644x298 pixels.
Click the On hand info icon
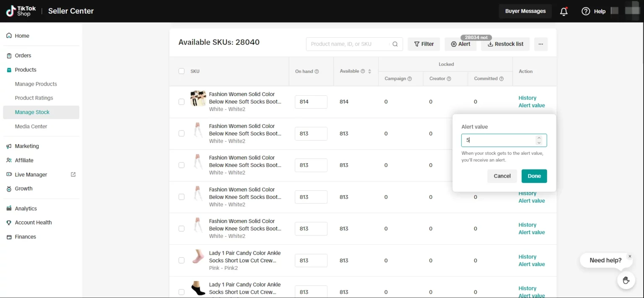[317, 71]
